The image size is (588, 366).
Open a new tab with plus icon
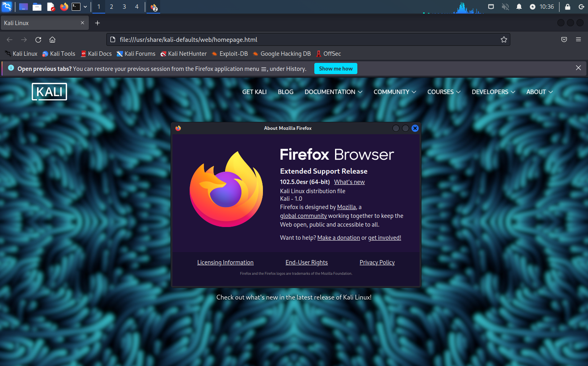click(x=97, y=23)
